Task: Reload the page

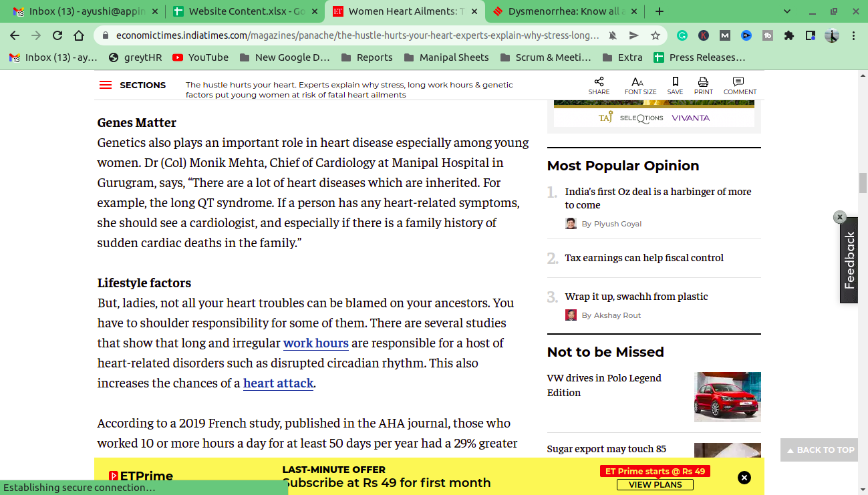Action: pos(57,35)
